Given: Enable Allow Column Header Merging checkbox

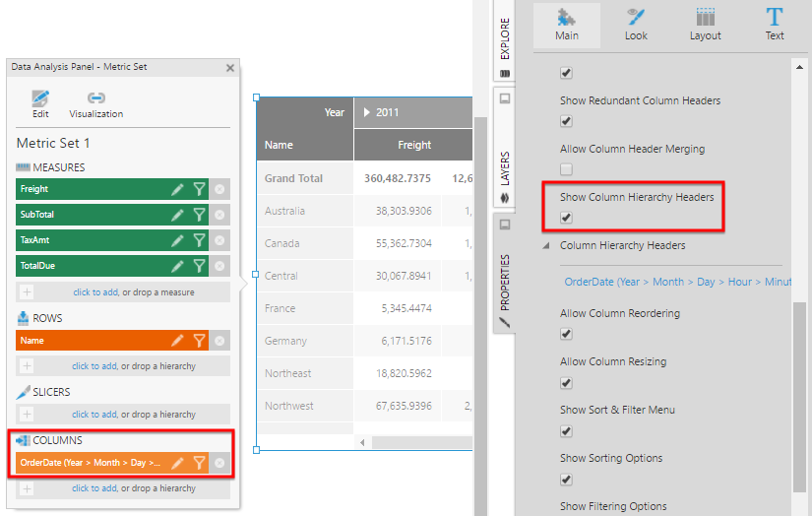Looking at the screenshot, I should coord(566,169).
